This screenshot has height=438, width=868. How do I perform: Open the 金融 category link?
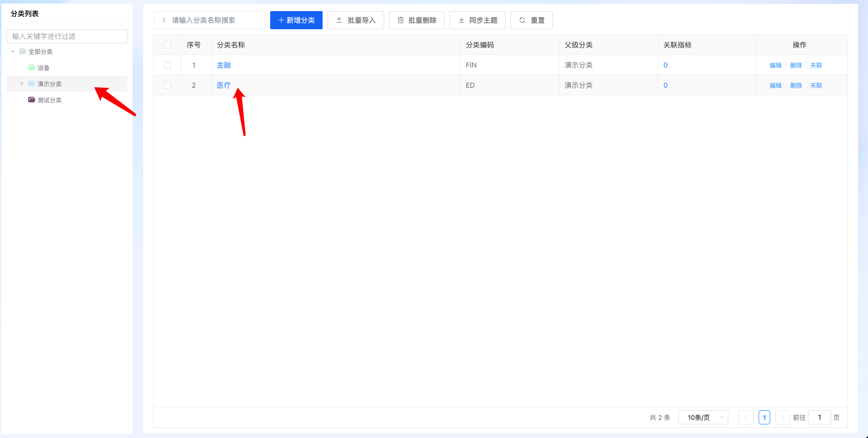[224, 65]
